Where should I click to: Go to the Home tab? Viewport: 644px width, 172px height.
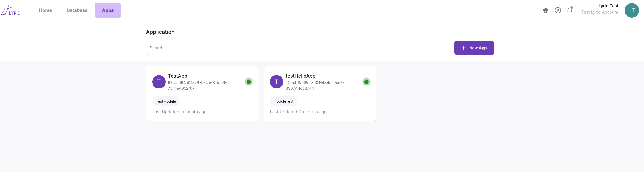point(45,10)
